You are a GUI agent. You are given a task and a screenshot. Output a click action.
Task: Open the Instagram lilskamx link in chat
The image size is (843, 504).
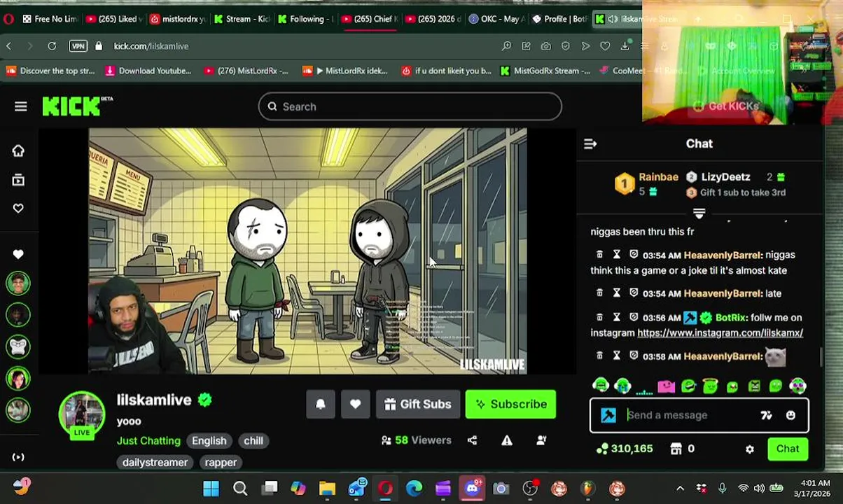[720, 333]
